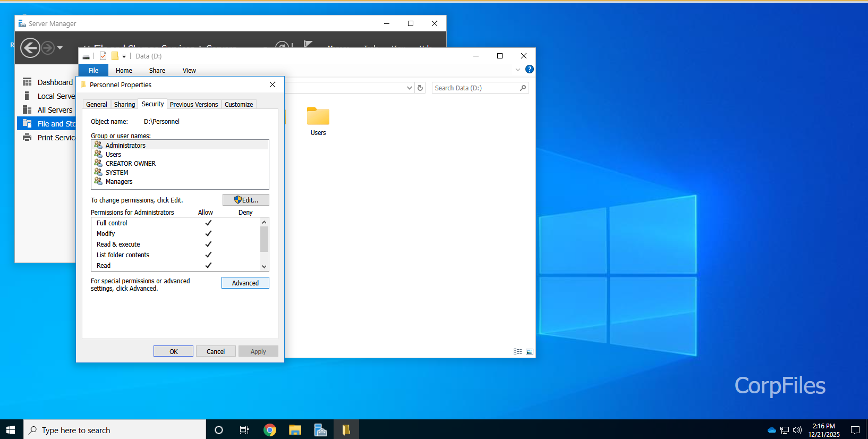Launch Google Chrome from the taskbar

pos(270,430)
